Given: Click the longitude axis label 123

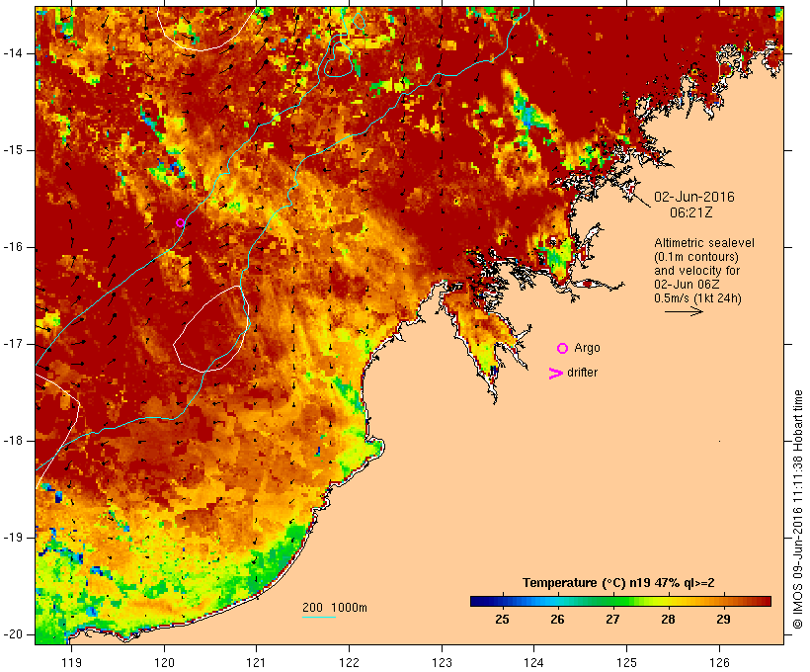Looking at the screenshot, I should click(442, 663).
